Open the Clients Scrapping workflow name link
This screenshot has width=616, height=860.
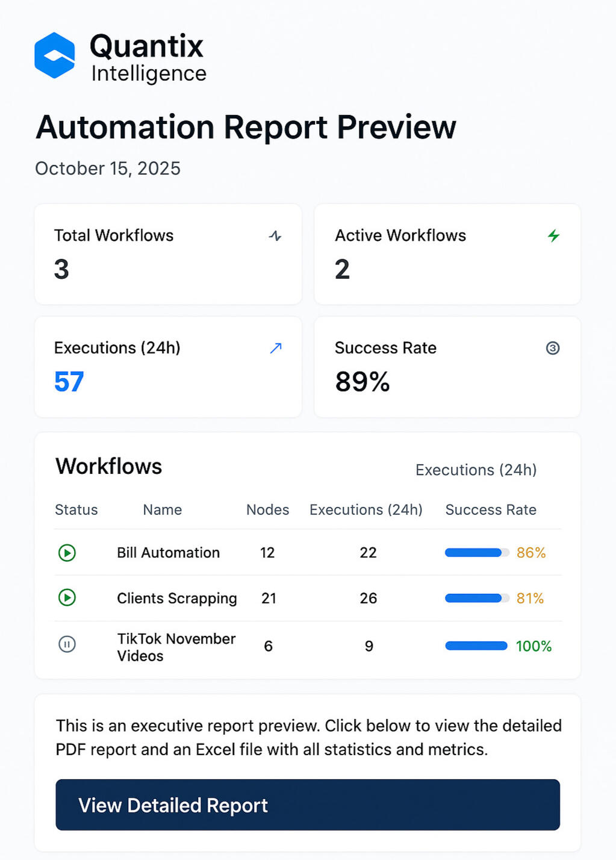point(176,598)
